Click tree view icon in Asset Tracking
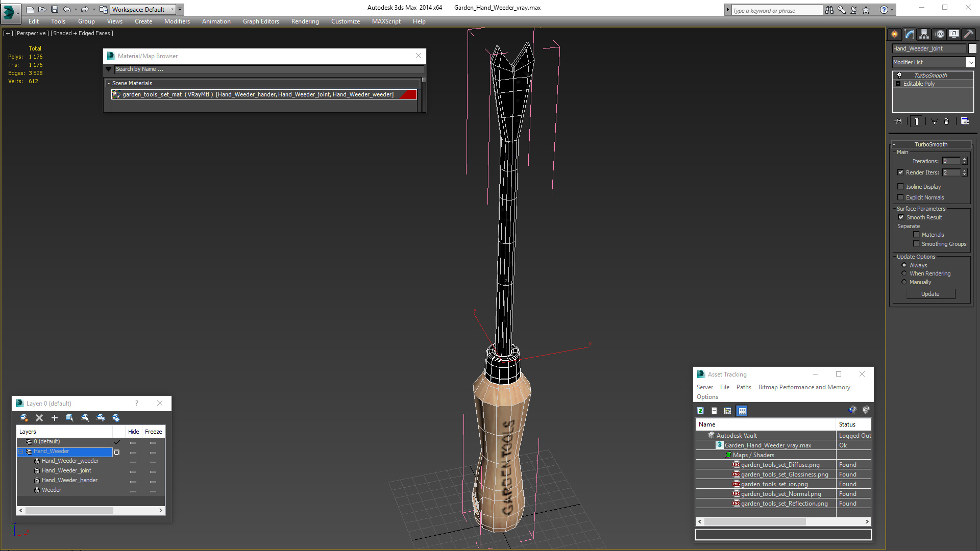The height and width of the screenshot is (551, 980). click(728, 411)
